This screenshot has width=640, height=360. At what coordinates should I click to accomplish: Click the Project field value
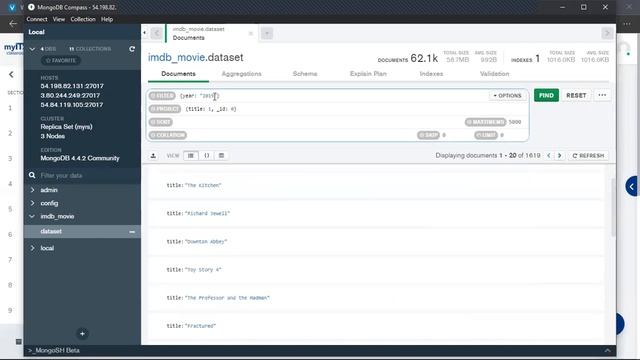[x=211, y=109]
